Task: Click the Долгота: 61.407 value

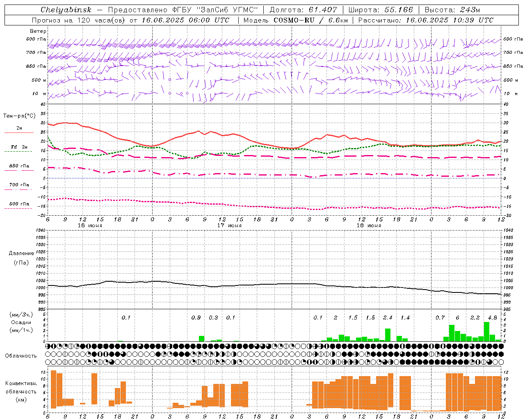Action: [303, 10]
